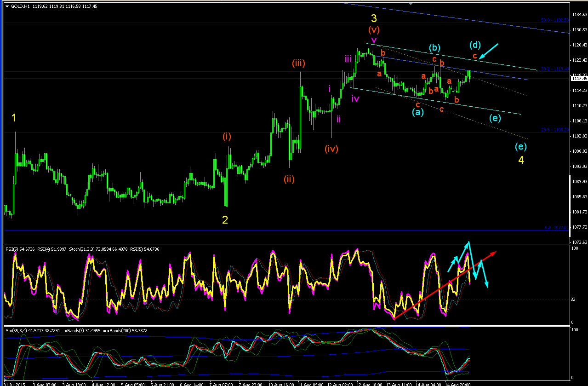Click price 1106.13 on the price scale
Image resolution: width=588 pixels, height=386 pixels.
tap(580, 121)
